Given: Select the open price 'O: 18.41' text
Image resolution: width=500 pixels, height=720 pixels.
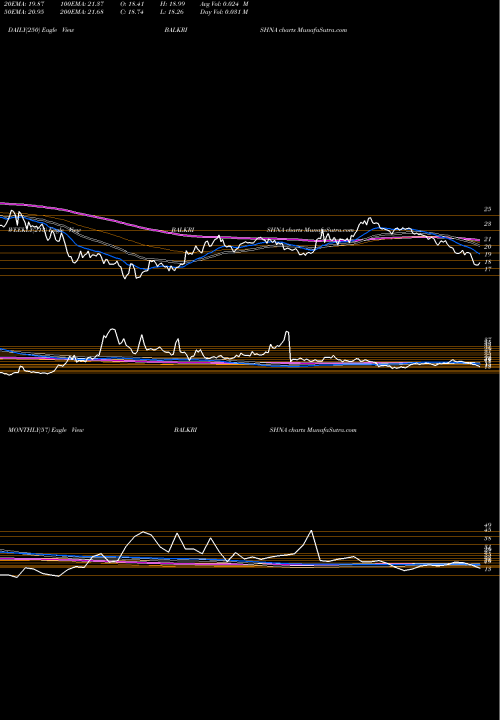Looking at the screenshot, I should (131, 4).
